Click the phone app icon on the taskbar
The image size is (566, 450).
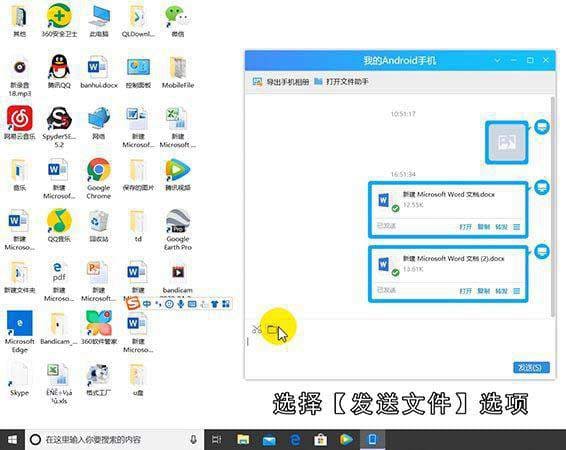point(372,440)
